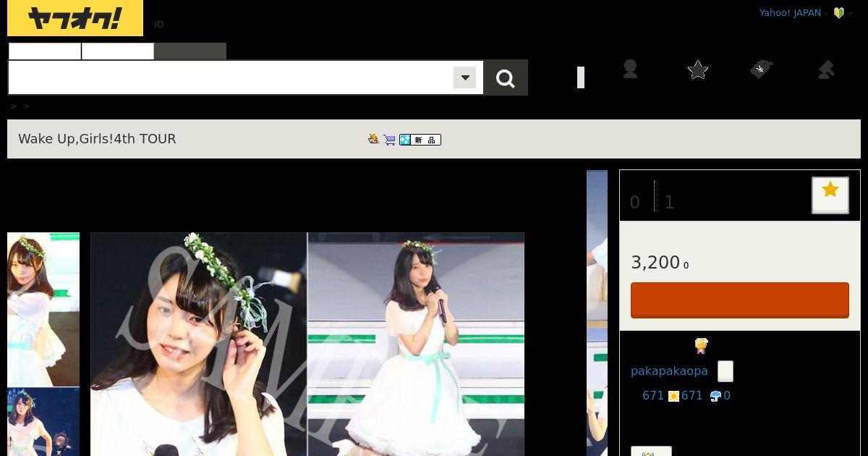The height and width of the screenshot is (456, 868).
Task: Select the dark gray search tab
Action: coord(190,51)
